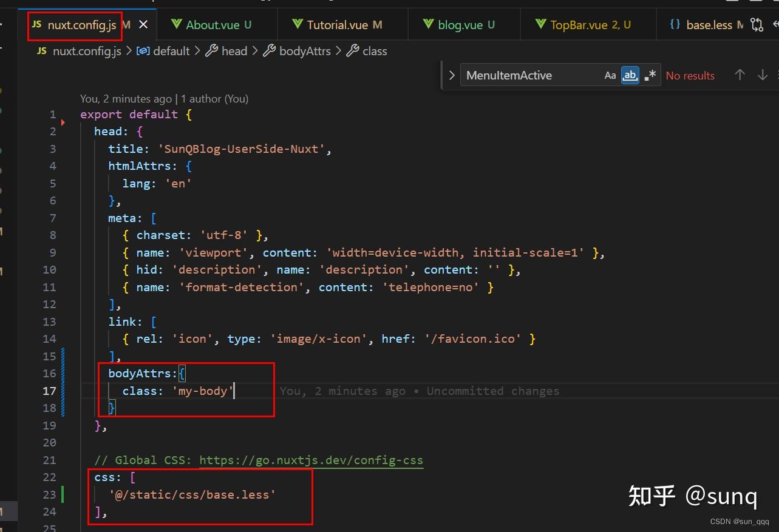Toggle Match Case (Aa) in find widget
Viewport: 779px width, 532px height.
[610, 75]
